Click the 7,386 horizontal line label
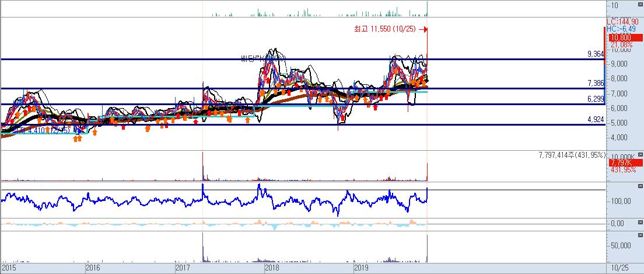 point(596,83)
